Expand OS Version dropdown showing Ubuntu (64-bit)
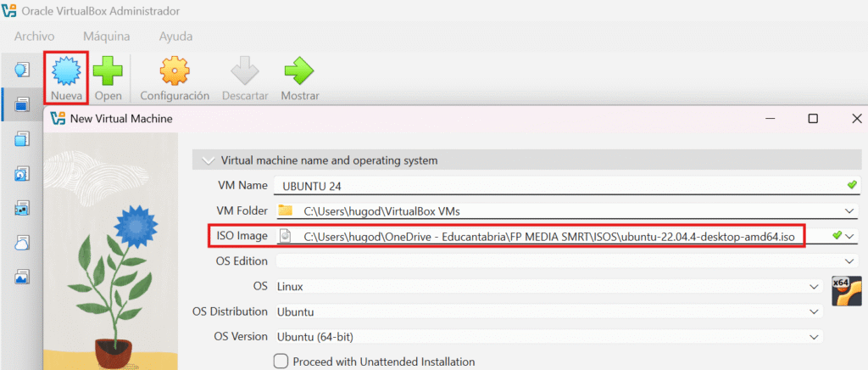The width and height of the screenshot is (868, 370). 813,337
